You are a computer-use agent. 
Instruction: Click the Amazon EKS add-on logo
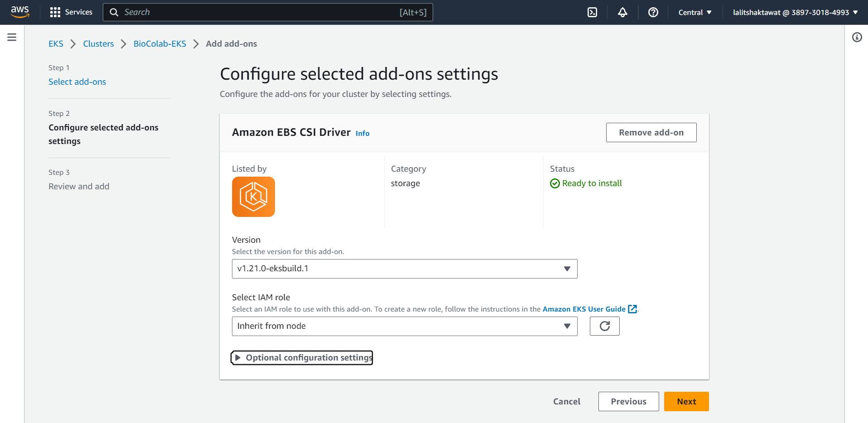click(x=253, y=197)
